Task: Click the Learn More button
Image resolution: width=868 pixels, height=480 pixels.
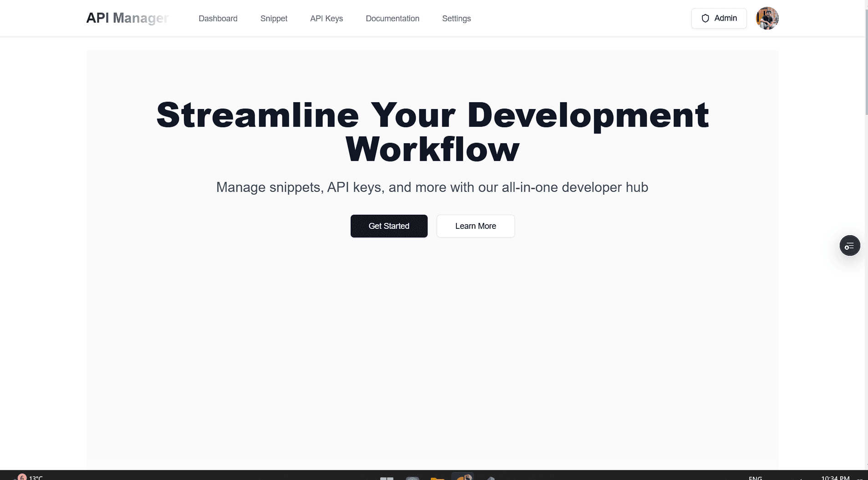Action: (x=475, y=226)
